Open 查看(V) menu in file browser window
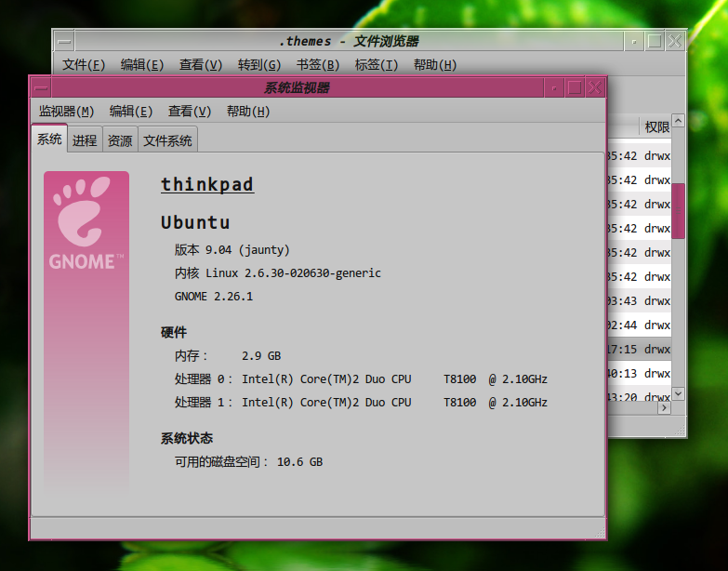 [201, 64]
